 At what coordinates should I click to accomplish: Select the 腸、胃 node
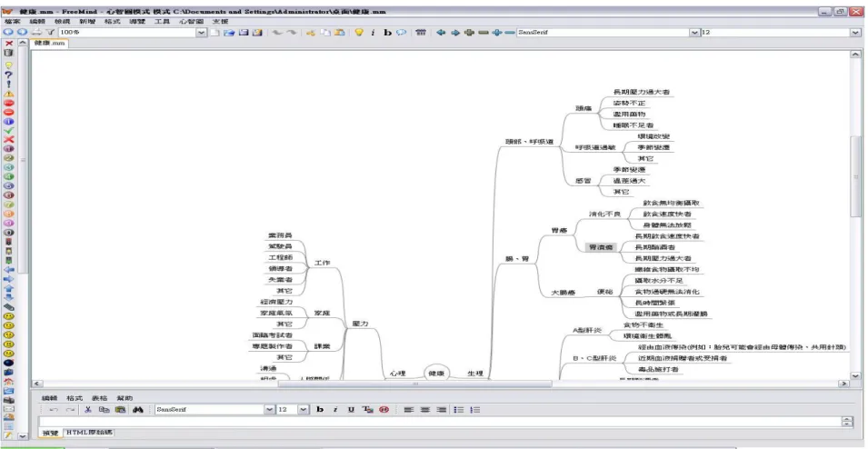(x=517, y=258)
